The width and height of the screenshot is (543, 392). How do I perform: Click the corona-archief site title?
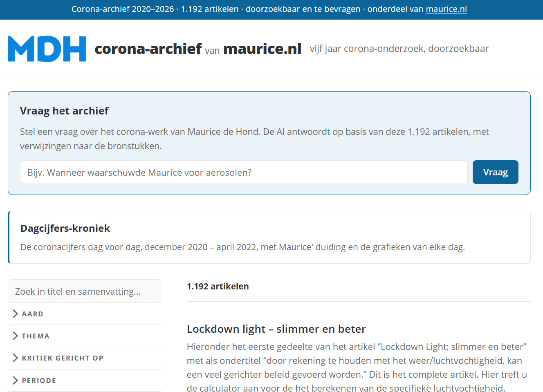pos(198,49)
